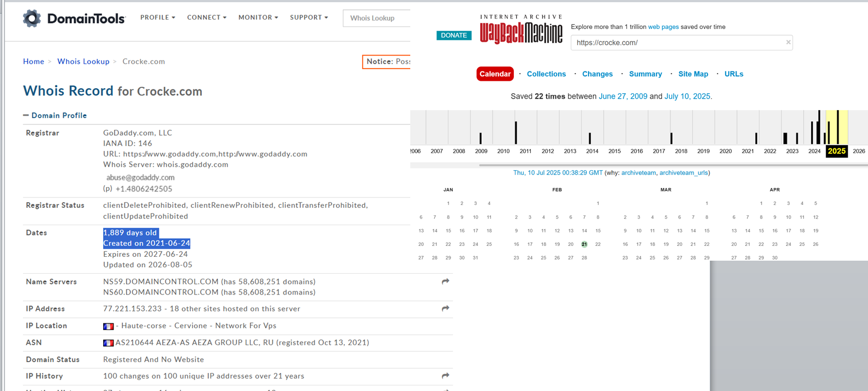Select year 2017 on the timeline
The image size is (868, 391).
click(x=659, y=151)
